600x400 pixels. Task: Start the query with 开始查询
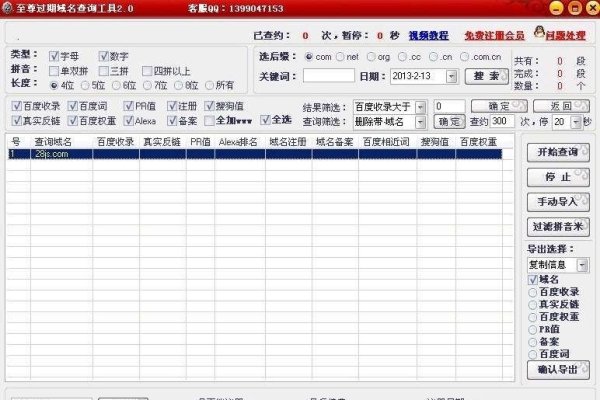558,152
